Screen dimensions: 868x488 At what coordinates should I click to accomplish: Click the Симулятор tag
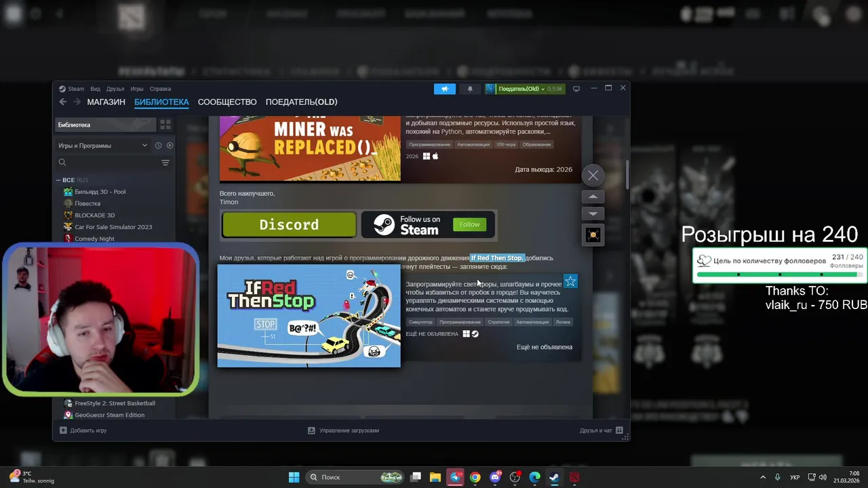[420, 322]
